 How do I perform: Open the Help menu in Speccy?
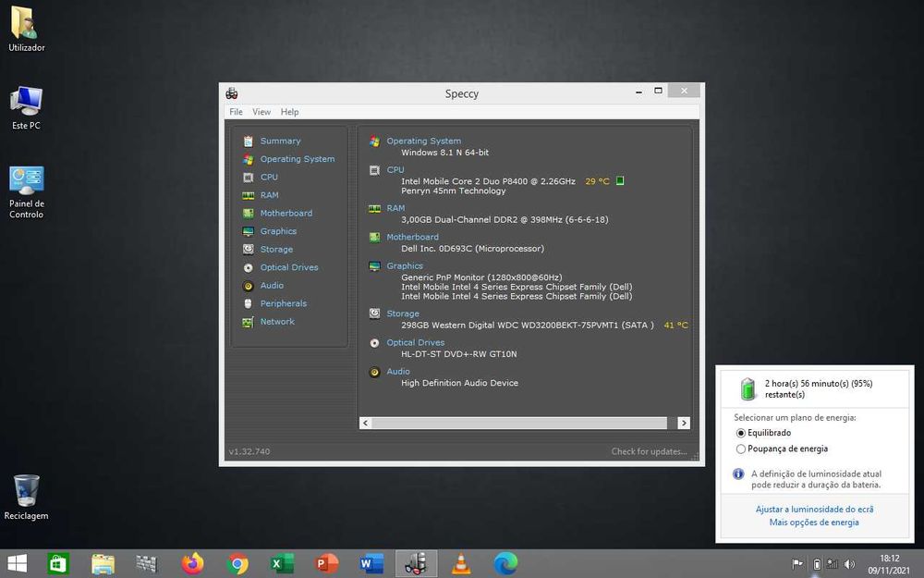click(x=289, y=112)
